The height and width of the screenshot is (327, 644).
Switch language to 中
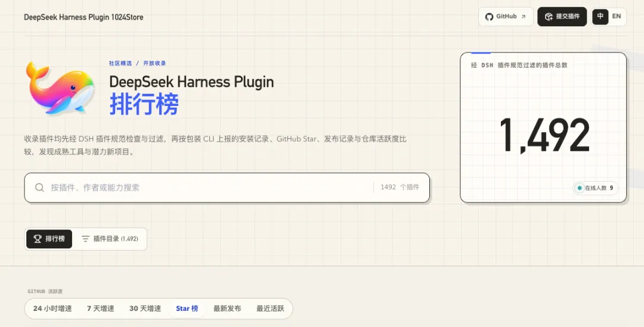click(600, 17)
